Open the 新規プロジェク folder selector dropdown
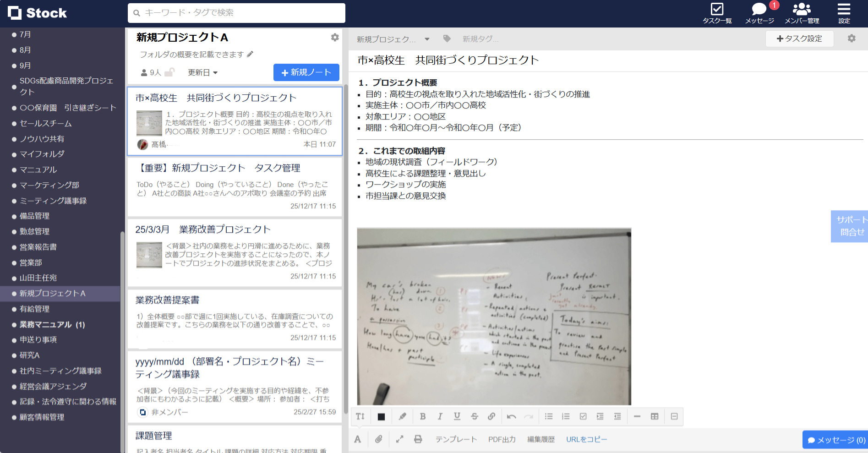 click(392, 39)
